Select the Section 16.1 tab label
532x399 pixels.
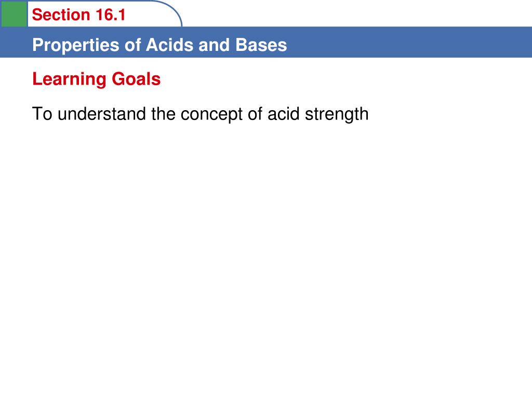point(79,15)
